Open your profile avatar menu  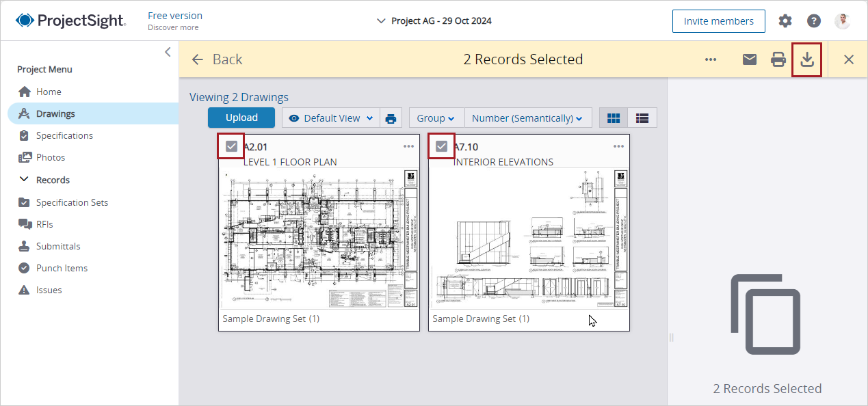(x=843, y=21)
